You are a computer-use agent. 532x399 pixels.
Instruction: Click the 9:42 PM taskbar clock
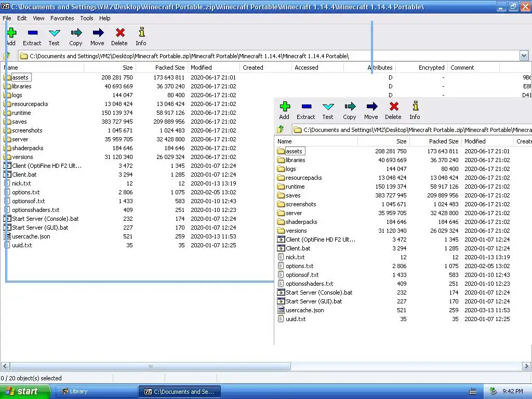[x=513, y=392]
